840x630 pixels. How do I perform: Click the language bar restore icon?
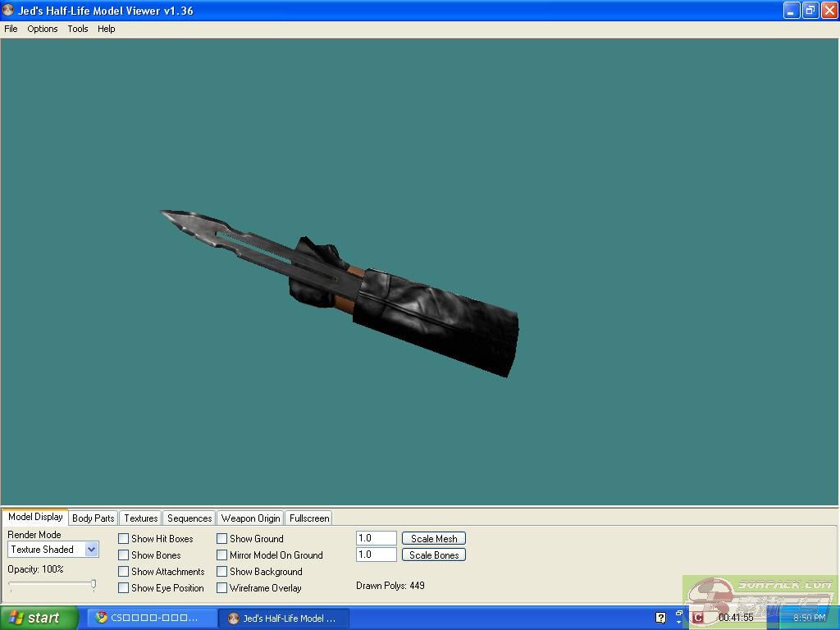[679, 613]
